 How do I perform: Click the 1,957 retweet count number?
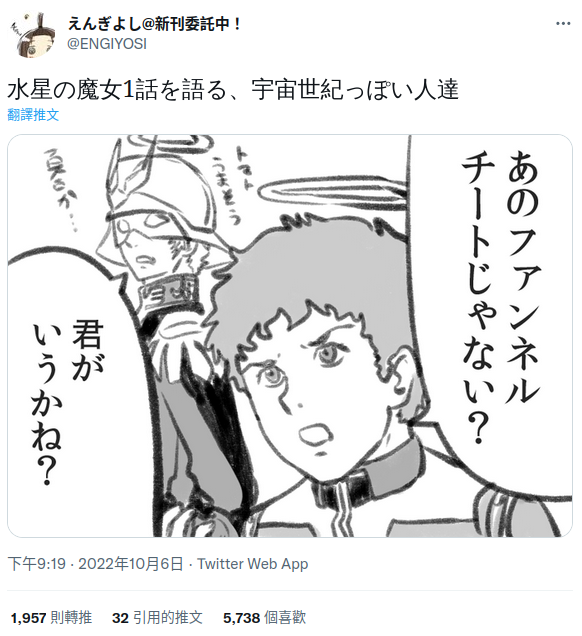(28, 618)
